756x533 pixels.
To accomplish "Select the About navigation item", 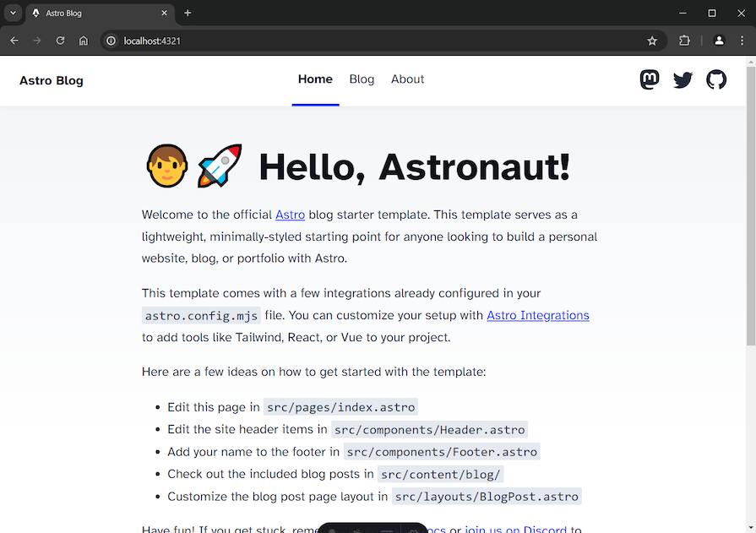I will coord(407,79).
